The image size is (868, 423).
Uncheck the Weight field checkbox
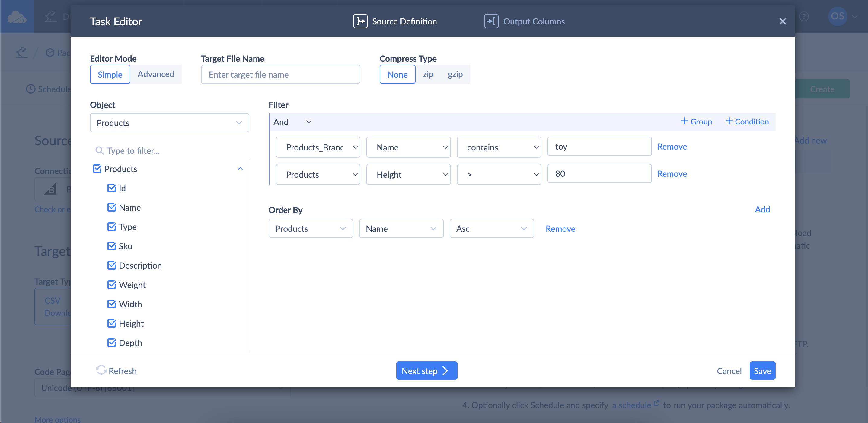tap(112, 284)
